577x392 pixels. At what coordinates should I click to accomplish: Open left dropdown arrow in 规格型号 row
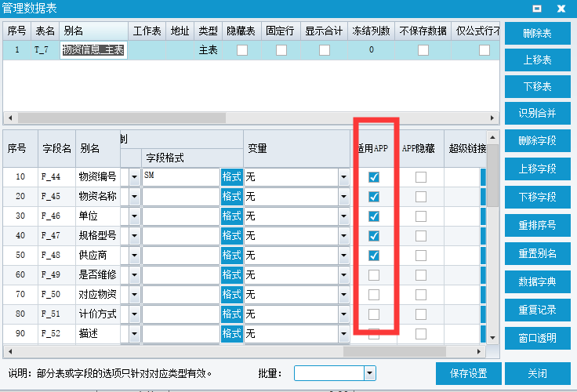point(134,236)
